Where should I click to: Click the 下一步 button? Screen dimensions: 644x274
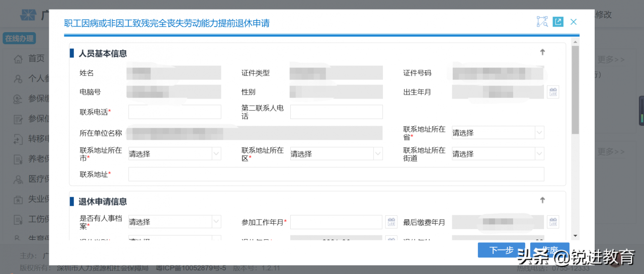(501, 250)
